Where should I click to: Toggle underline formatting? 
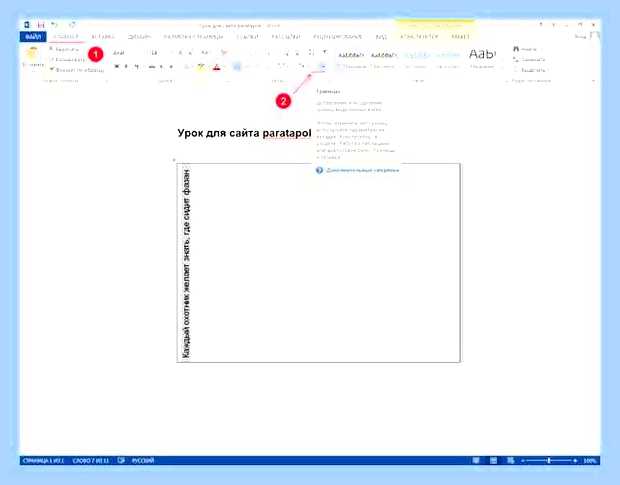[x=136, y=67]
